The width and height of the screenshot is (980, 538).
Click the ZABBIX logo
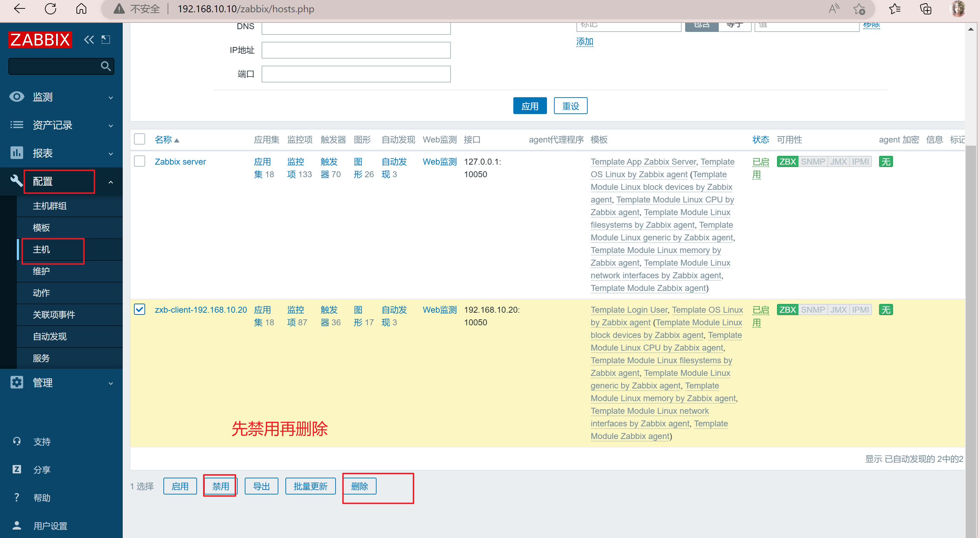[x=40, y=40]
